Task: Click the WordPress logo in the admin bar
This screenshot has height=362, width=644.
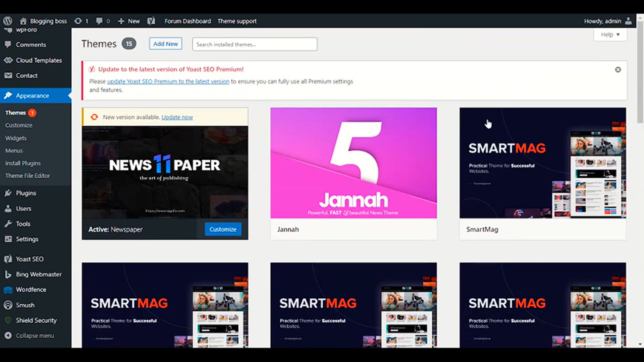Action: pyautogui.click(x=7, y=21)
